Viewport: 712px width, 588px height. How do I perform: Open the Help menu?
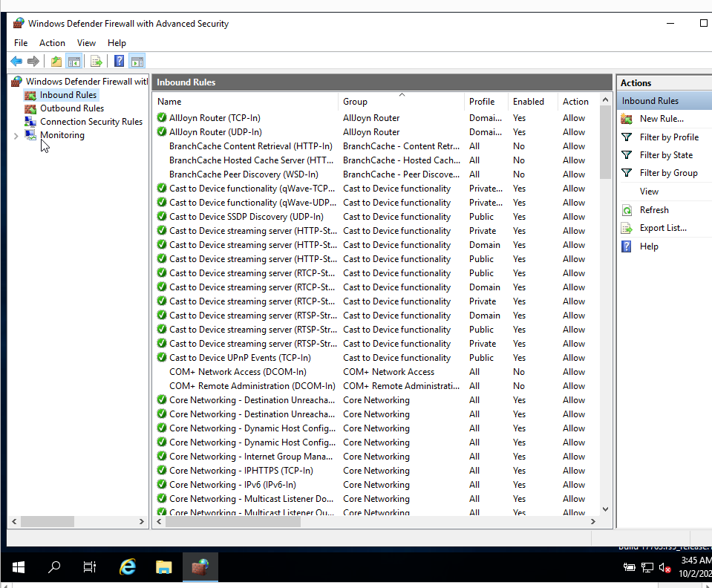tap(117, 43)
